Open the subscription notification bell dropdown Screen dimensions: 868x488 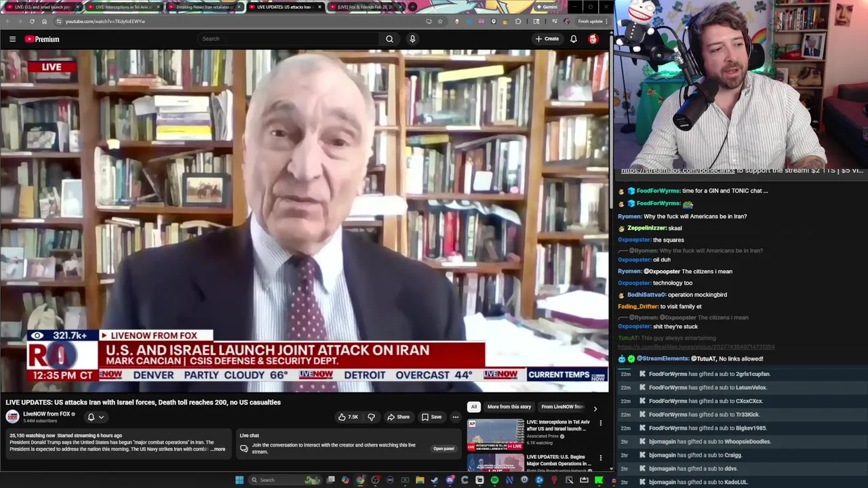click(x=96, y=417)
